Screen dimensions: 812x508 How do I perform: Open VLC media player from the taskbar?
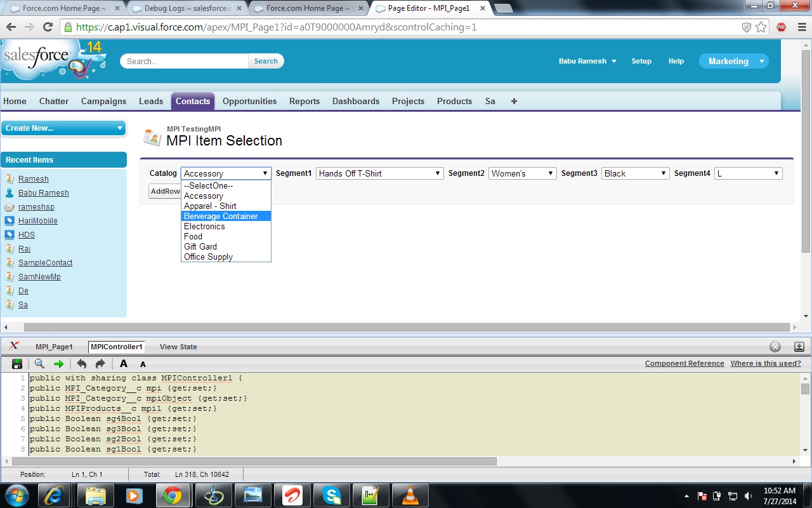[x=410, y=495]
